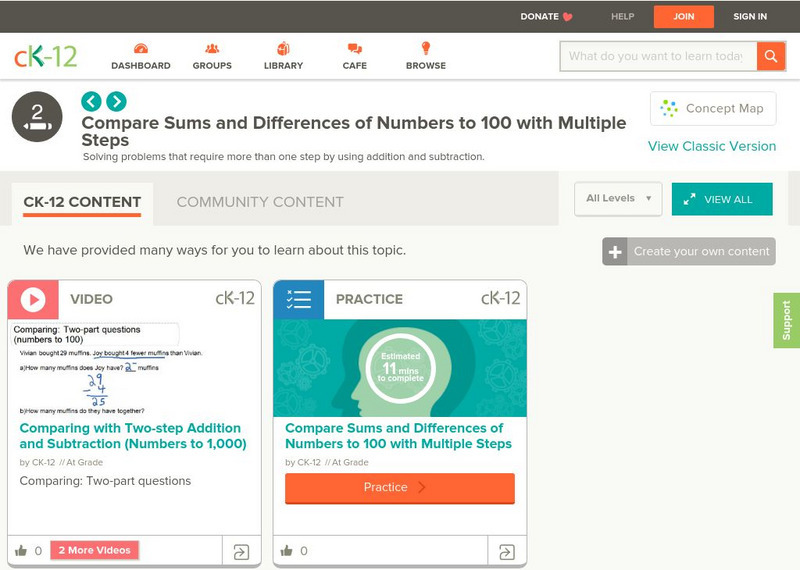Like the video card thumbs-up
The width and height of the screenshot is (800, 570).
point(21,551)
